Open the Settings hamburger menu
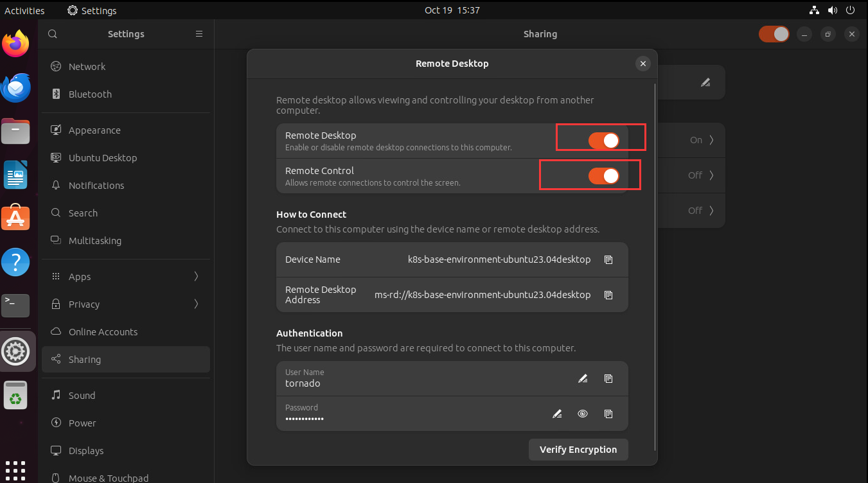Viewport: 868px width, 483px height. 199,34
